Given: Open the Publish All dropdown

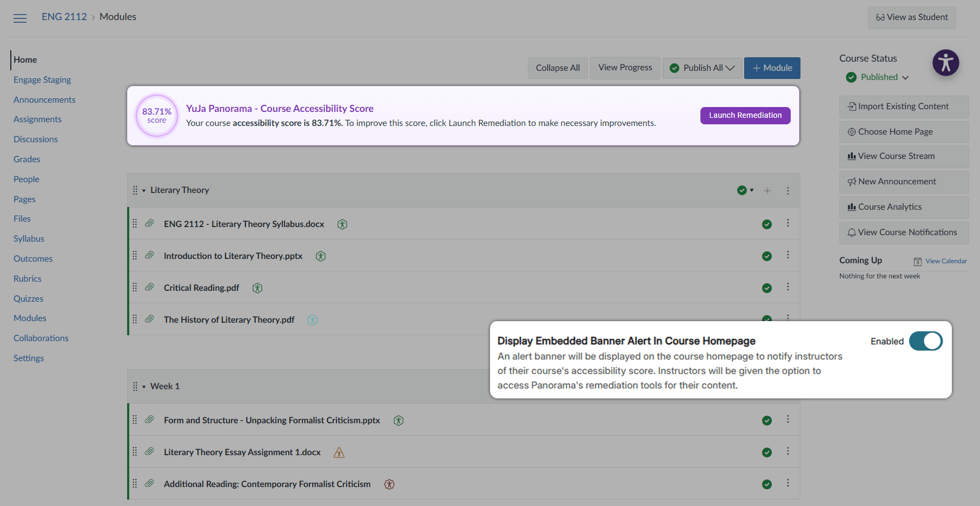Looking at the screenshot, I should pyautogui.click(x=702, y=68).
